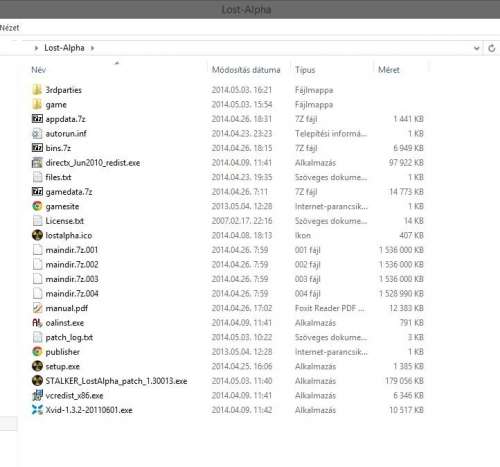Select the patch_log.txt file name
500x467 pixels.
pos(69,337)
